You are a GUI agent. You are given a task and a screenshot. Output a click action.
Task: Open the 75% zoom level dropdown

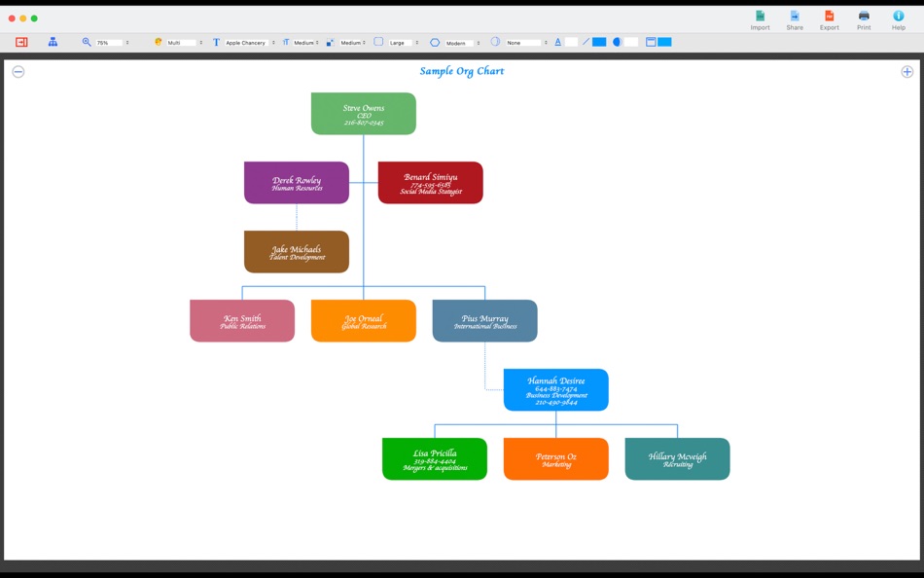point(113,43)
